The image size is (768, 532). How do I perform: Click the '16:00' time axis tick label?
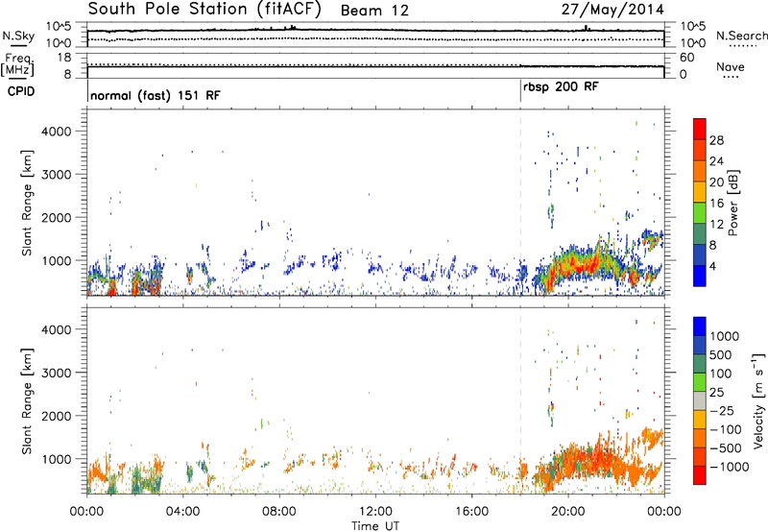pos(471,512)
